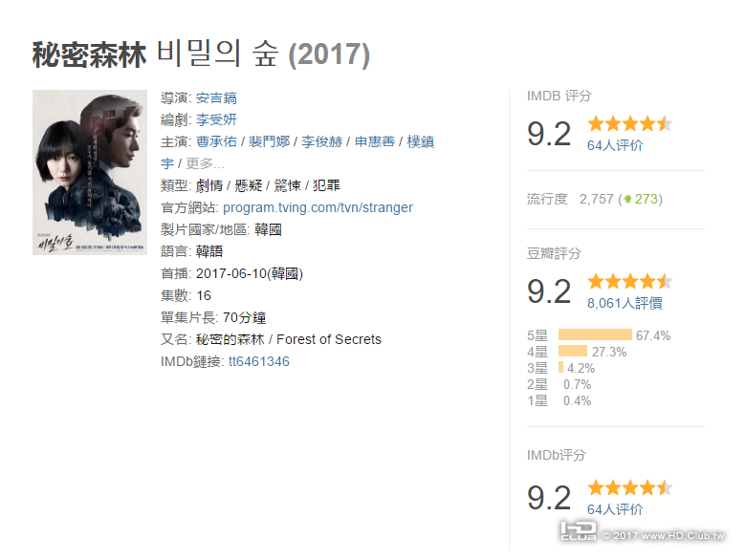Open screenwriter 李受妍's page
The height and width of the screenshot is (560, 746).
click(x=216, y=119)
